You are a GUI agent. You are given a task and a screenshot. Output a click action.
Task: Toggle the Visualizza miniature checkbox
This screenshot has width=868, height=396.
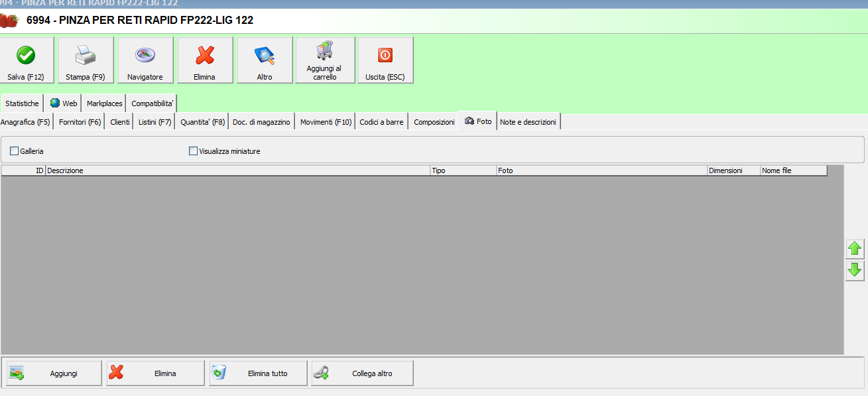click(x=193, y=151)
